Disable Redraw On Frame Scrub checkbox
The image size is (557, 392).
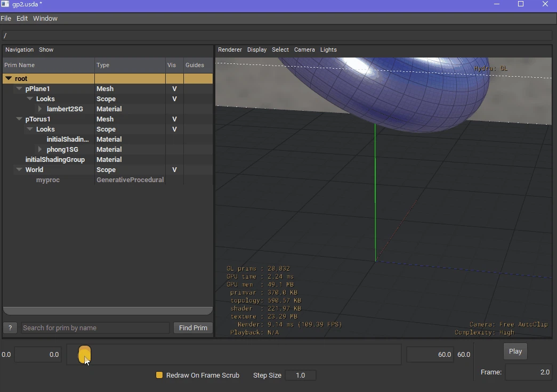pyautogui.click(x=159, y=375)
